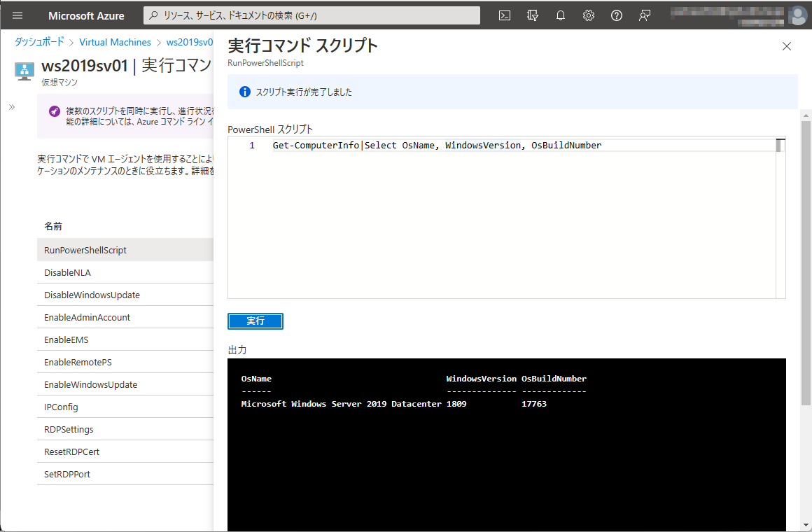Open the Cloud Shell terminal
Image resolution: width=812 pixels, height=532 pixels.
click(504, 15)
